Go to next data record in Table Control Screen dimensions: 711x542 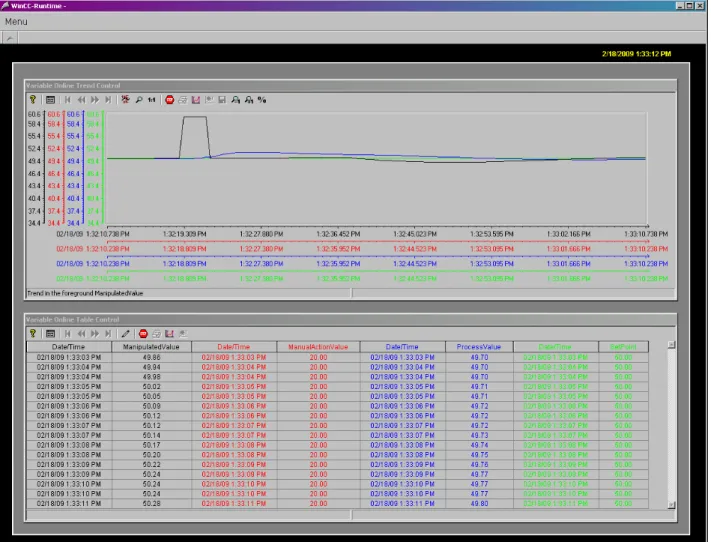click(x=94, y=334)
